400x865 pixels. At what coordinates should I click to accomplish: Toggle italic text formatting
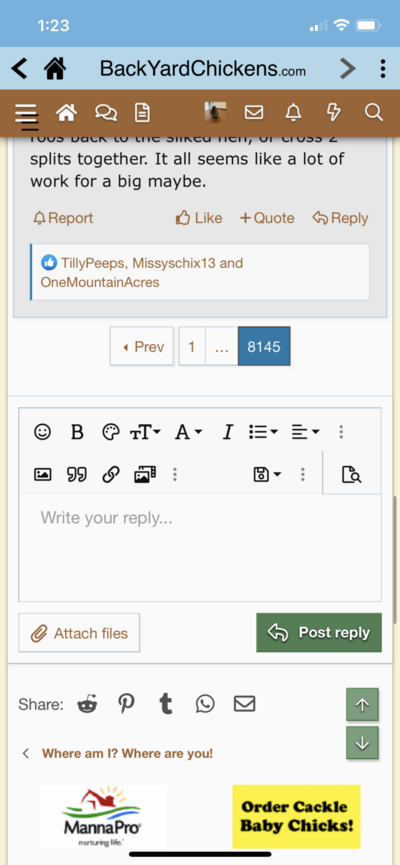click(227, 432)
